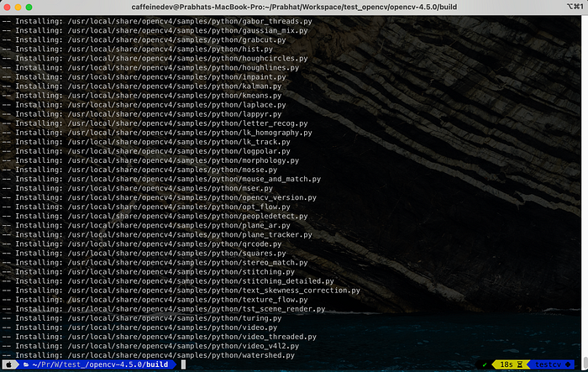Viewport: 588px width, 372px height.
Task: Click the line installing kmeans.py
Action: point(142,96)
